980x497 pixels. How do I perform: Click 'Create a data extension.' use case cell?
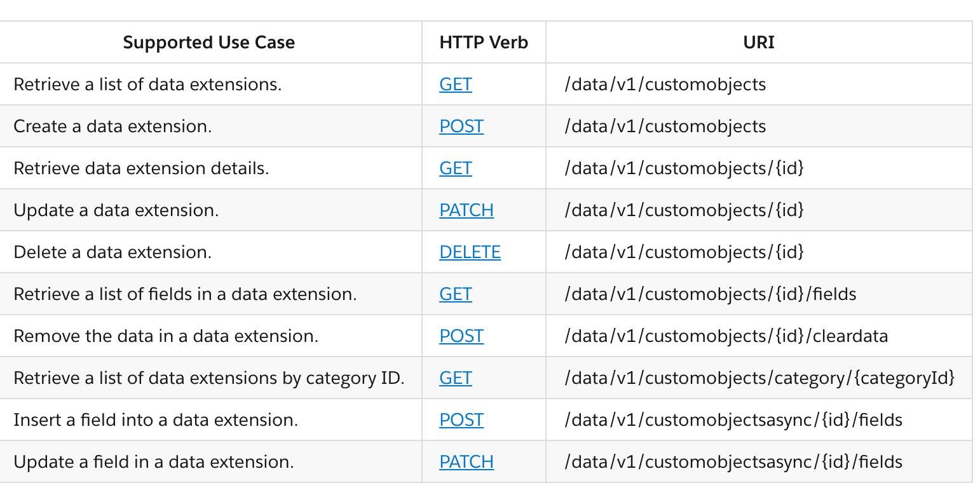coord(112,126)
